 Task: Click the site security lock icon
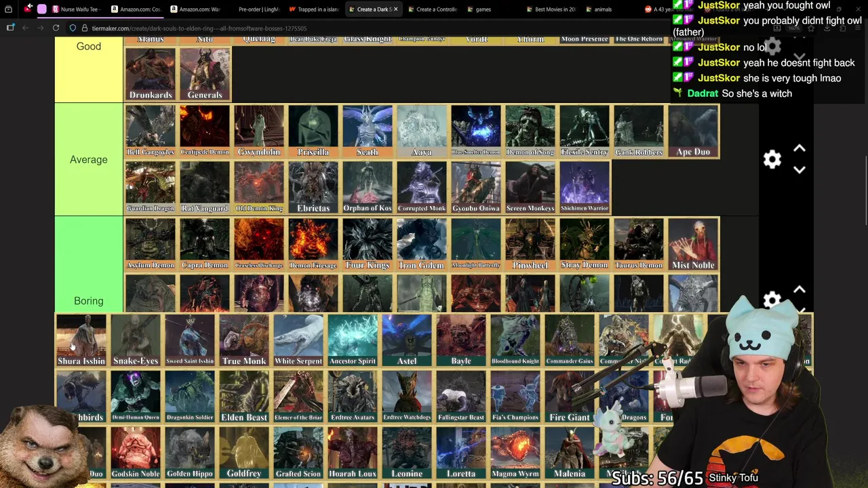(x=84, y=28)
